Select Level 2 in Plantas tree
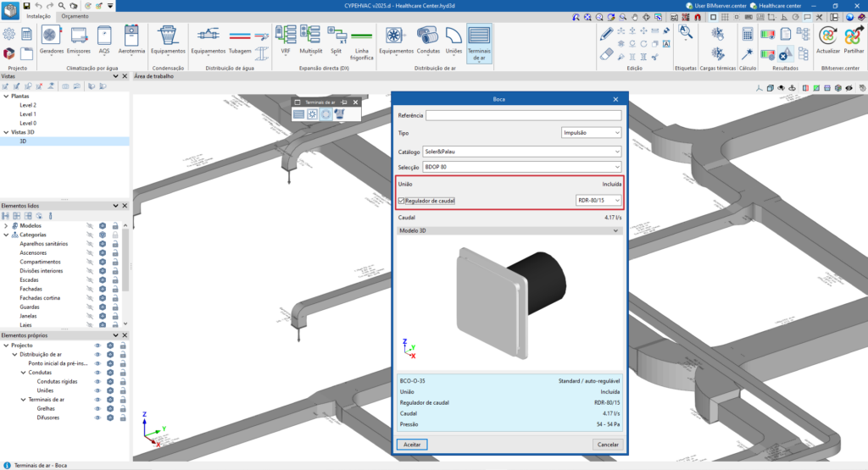This screenshot has height=470, width=868. pyautogui.click(x=28, y=105)
